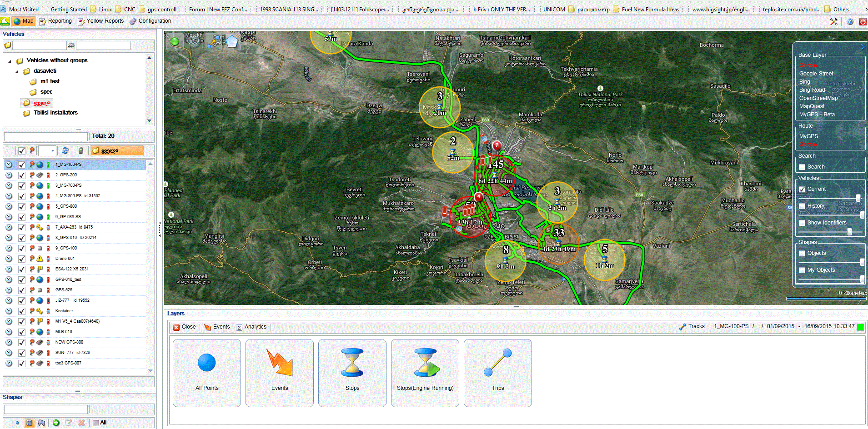Click the Analytics button in Layers panel
Screen dimensions: 868x429
(x=251, y=327)
